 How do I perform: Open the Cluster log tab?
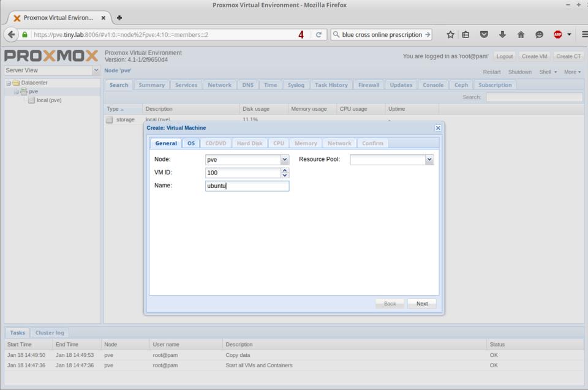point(50,332)
